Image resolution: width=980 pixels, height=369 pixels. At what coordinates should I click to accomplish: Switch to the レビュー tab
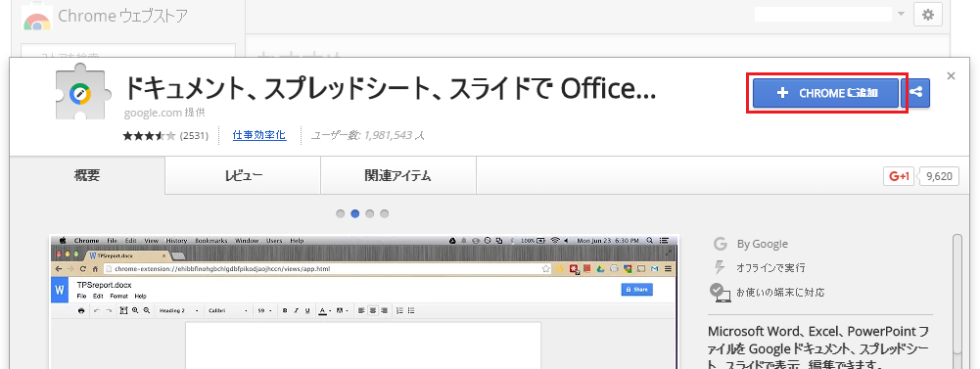tap(243, 175)
